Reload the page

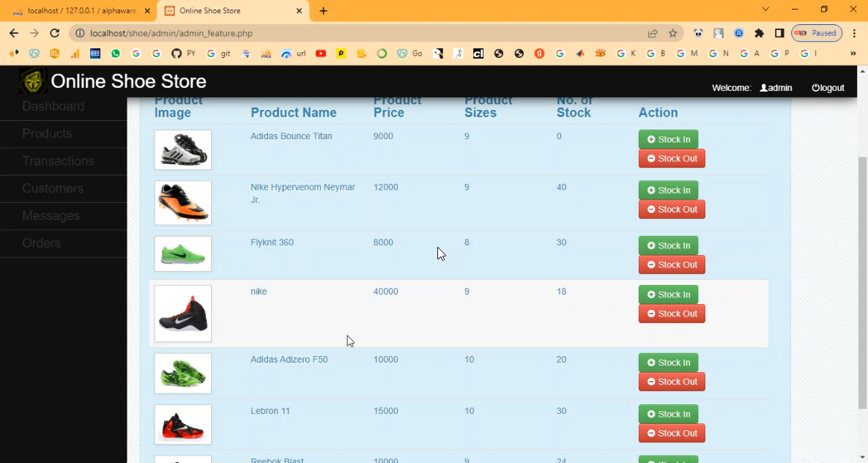click(54, 33)
